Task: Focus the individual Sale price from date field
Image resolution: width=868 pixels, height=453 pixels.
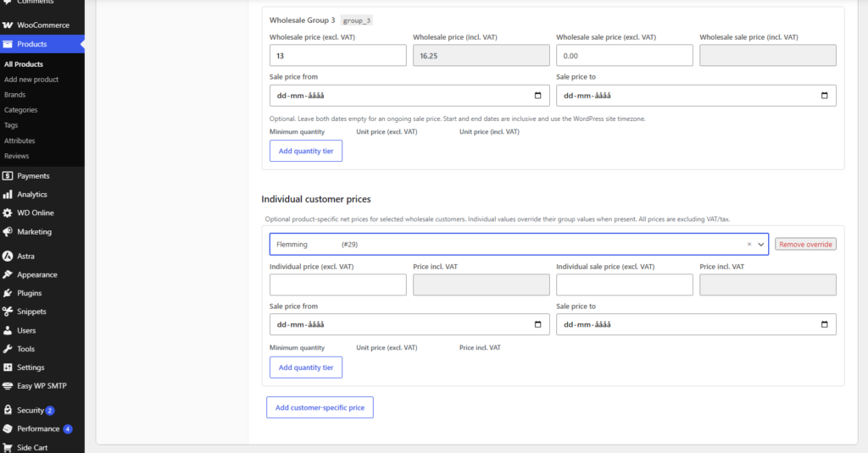Action: click(x=409, y=324)
